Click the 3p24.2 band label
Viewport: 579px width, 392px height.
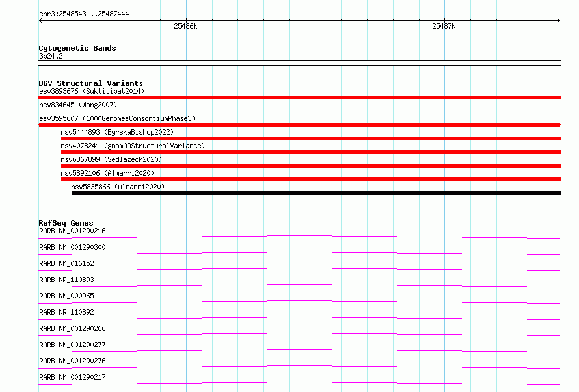tap(51, 56)
